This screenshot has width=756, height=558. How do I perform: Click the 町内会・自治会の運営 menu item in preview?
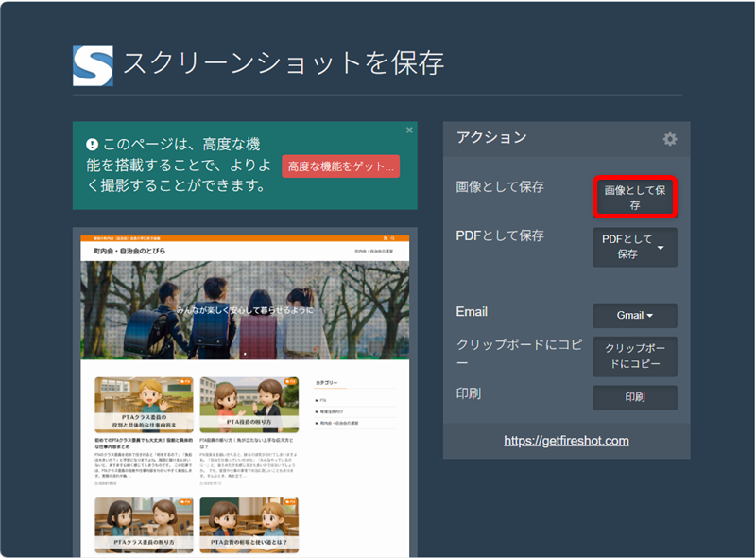(380, 252)
